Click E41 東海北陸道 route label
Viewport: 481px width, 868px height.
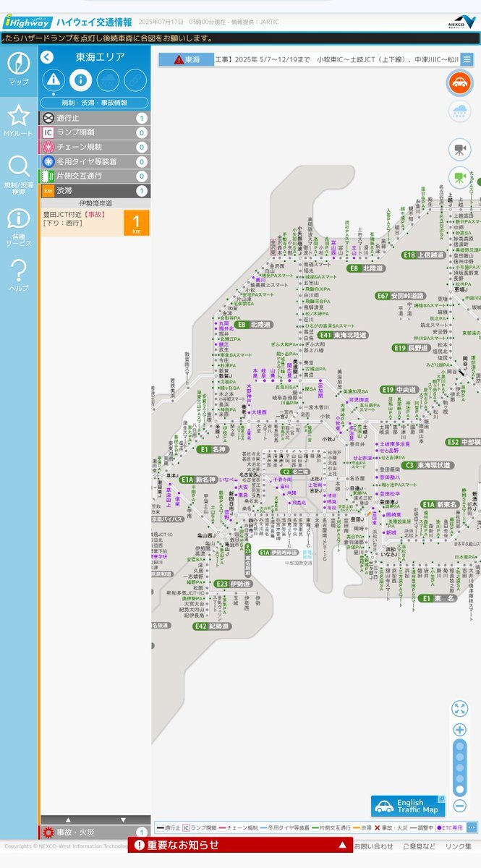[x=343, y=336]
